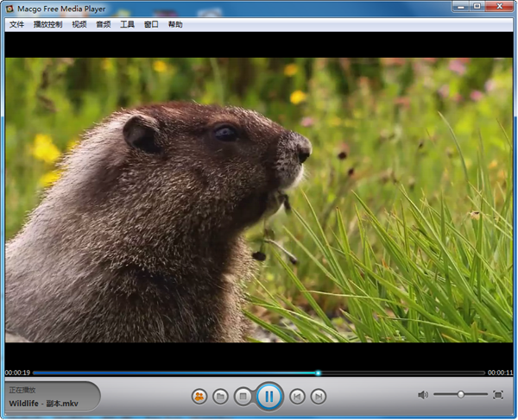518x420 pixels.
Task: Skip to next chapter
Action: coord(319,396)
